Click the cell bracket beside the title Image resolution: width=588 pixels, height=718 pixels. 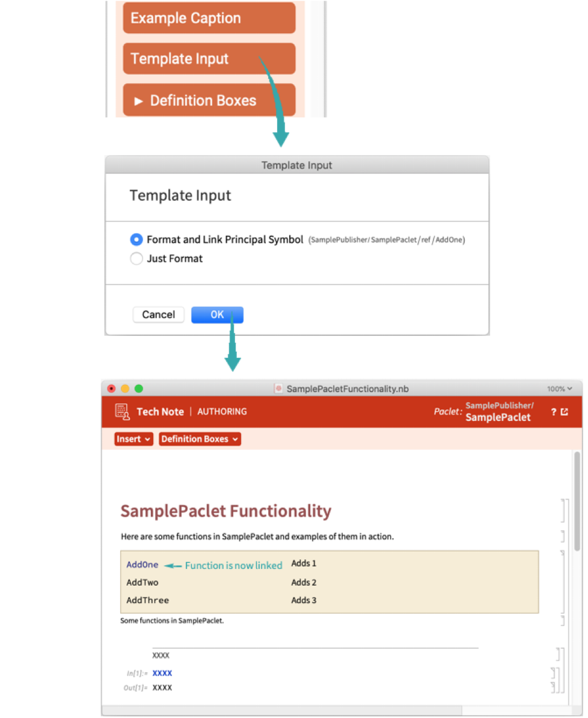click(563, 511)
